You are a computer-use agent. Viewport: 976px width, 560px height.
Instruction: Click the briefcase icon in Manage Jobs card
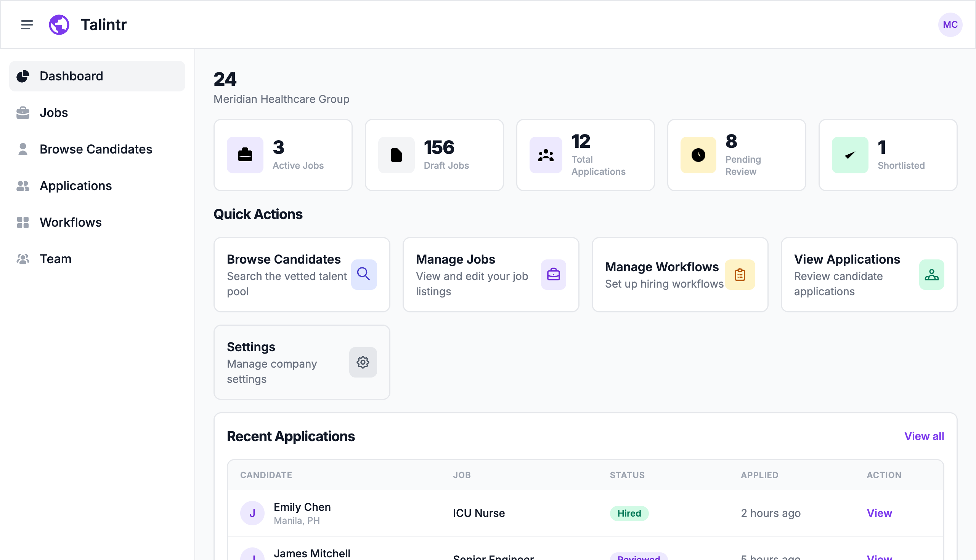click(x=553, y=274)
